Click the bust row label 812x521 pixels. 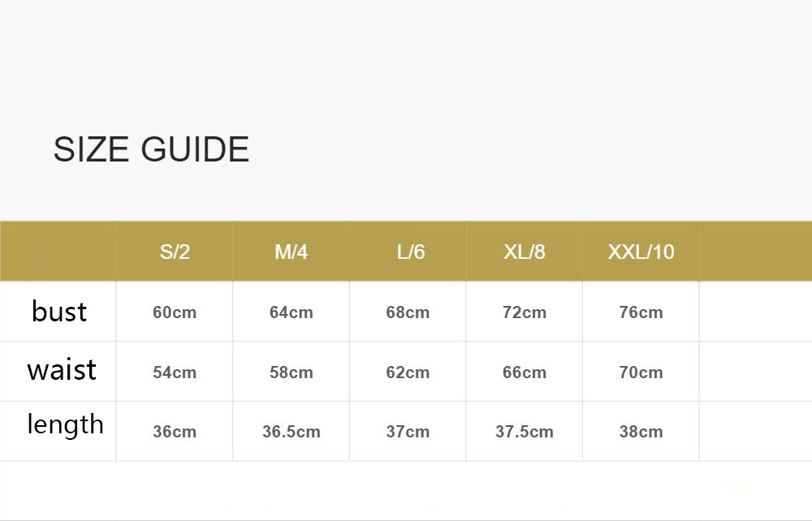[x=59, y=312]
